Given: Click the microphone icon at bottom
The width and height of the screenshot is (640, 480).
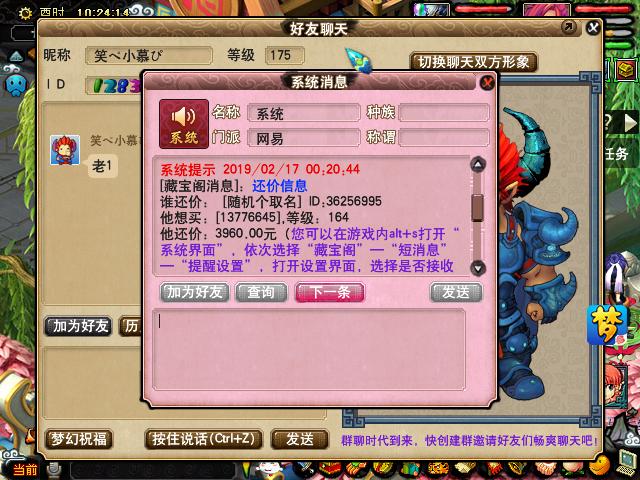Looking at the screenshot, I should (54, 470).
